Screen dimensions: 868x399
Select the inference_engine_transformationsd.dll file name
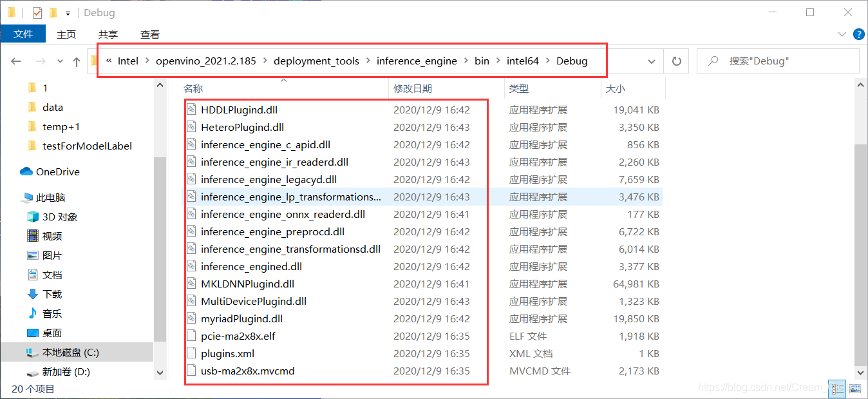[x=290, y=249]
